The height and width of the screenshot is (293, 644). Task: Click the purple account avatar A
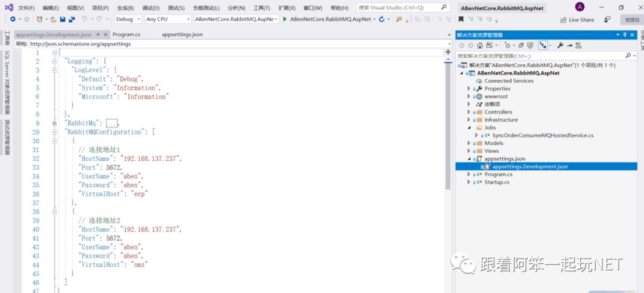[580, 7]
